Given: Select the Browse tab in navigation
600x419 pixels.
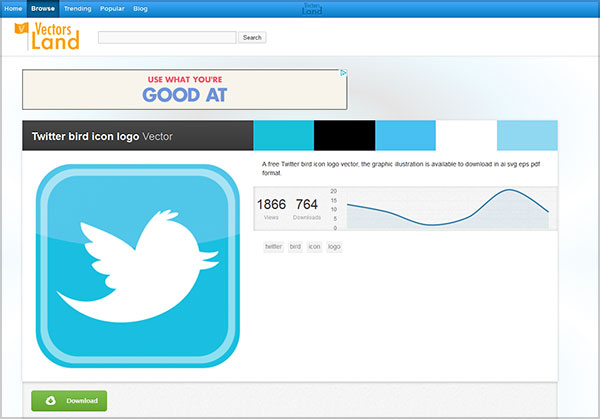Looking at the screenshot, I should click(x=43, y=8).
